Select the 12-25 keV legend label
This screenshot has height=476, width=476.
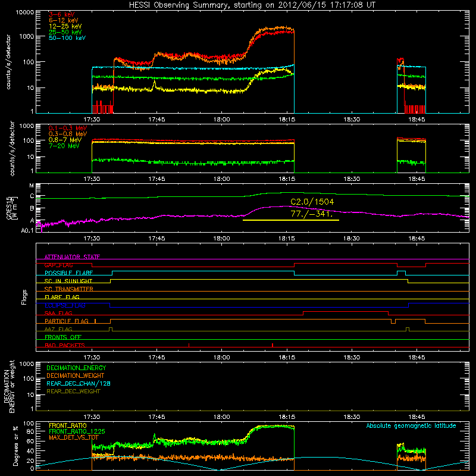(x=65, y=26)
